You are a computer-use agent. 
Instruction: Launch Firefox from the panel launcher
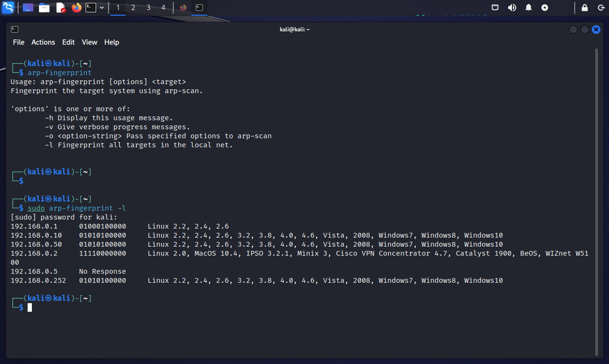tap(76, 8)
